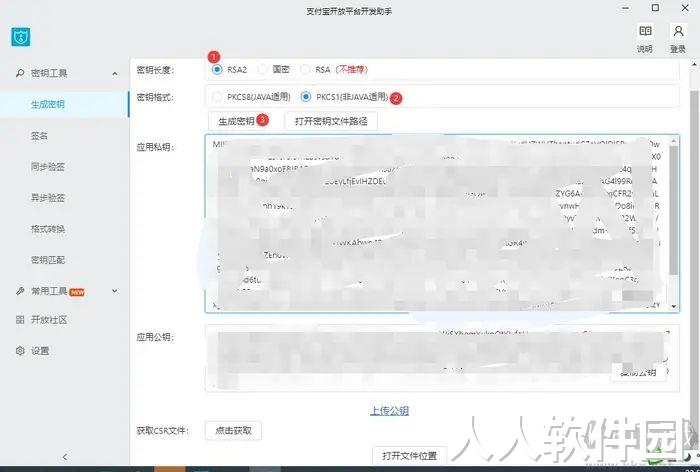Screen dimensions: 700x472
Task: Click the 常用工具 wrench icon
Action: (x=20, y=291)
